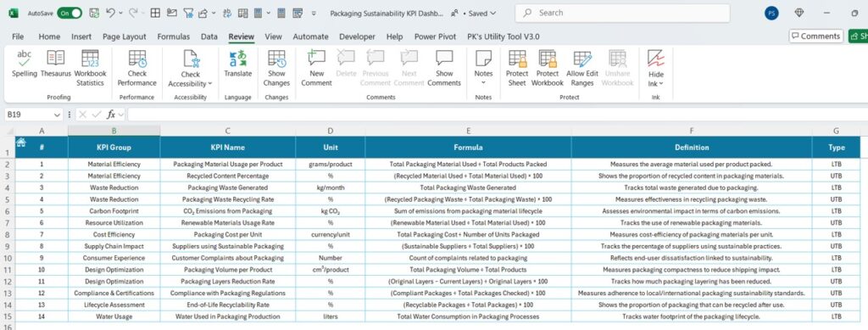Show Workbook Statistics
Viewport: 868px width, 330px height.
click(x=90, y=69)
